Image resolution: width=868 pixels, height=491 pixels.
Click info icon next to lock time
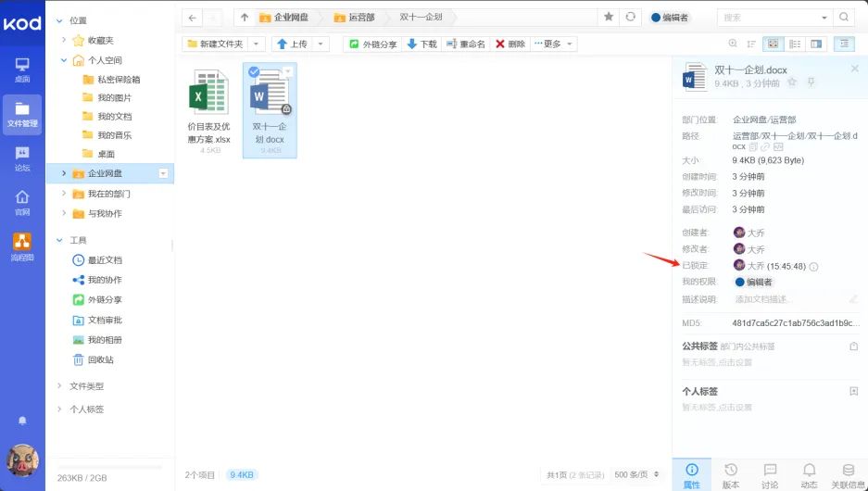pos(813,267)
